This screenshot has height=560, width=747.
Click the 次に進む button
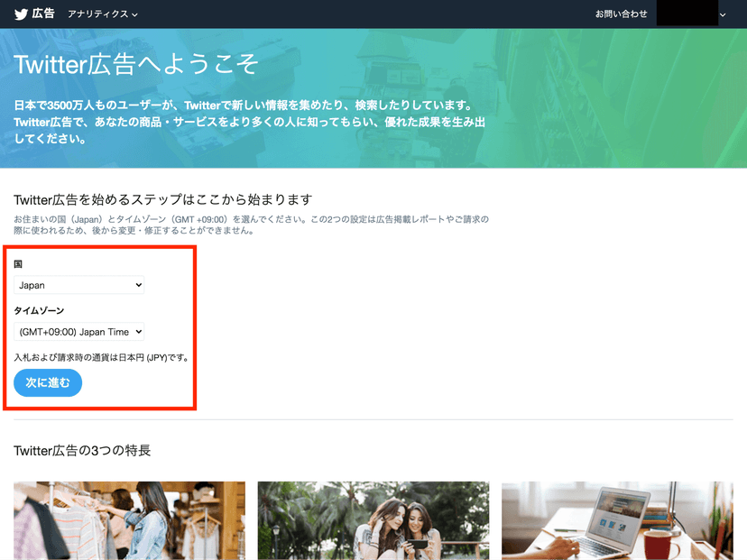pyautogui.click(x=48, y=382)
